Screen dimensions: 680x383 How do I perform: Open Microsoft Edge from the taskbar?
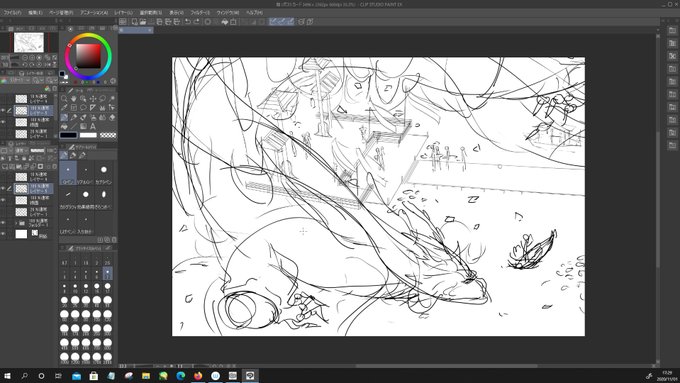pyautogui.click(x=181, y=376)
